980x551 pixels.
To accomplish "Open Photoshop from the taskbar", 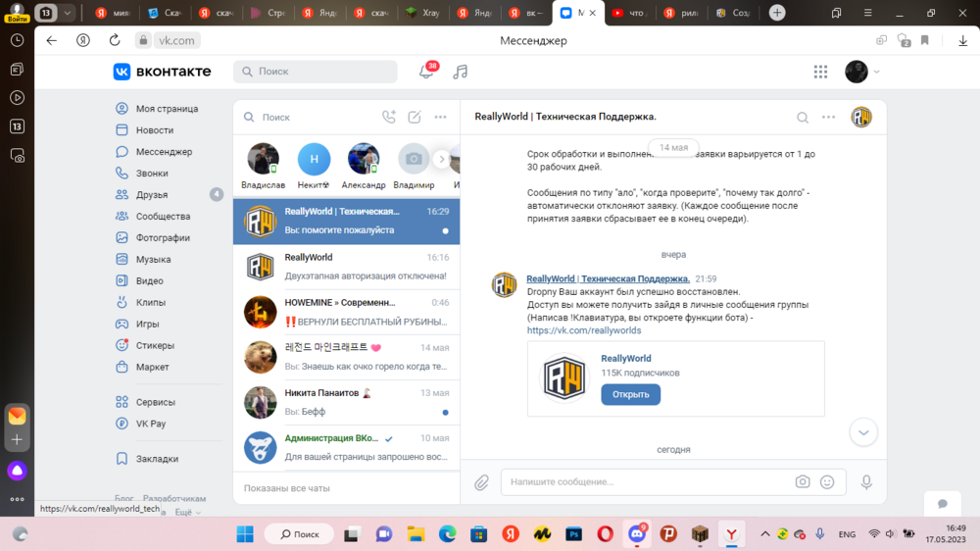I will coord(573,534).
